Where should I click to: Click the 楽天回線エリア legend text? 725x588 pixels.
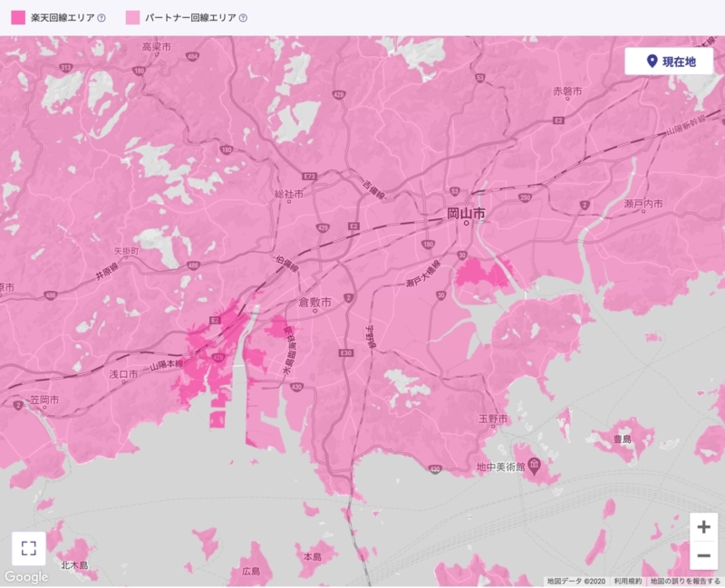coord(63,18)
